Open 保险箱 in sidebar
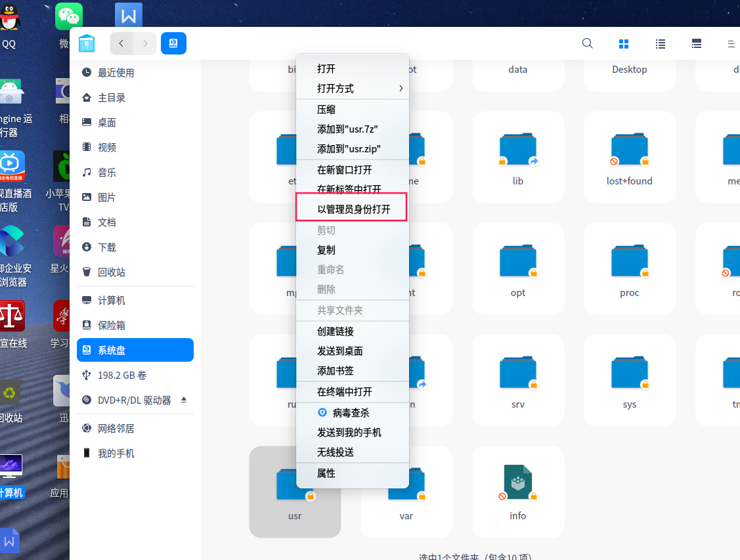740x560 pixels. pyautogui.click(x=135, y=326)
